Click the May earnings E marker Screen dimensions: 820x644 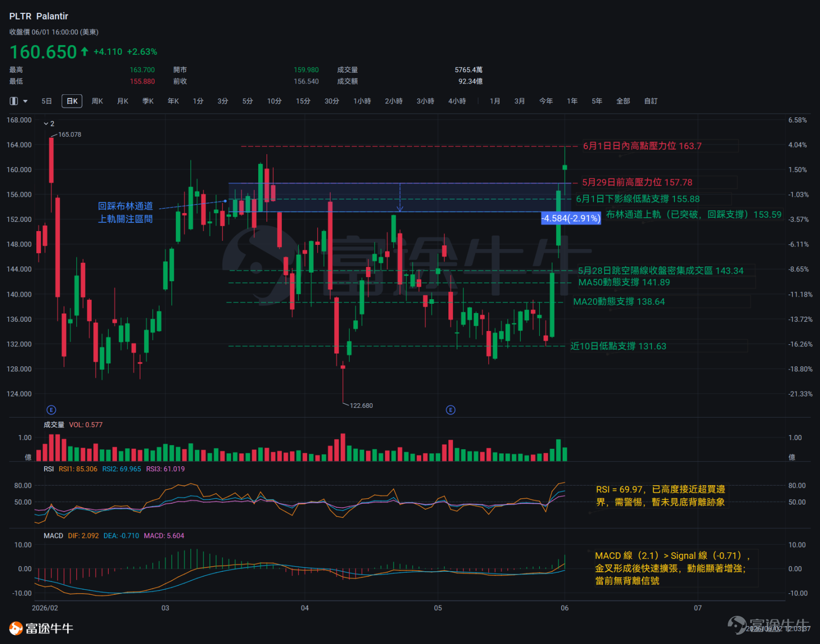[x=450, y=410]
